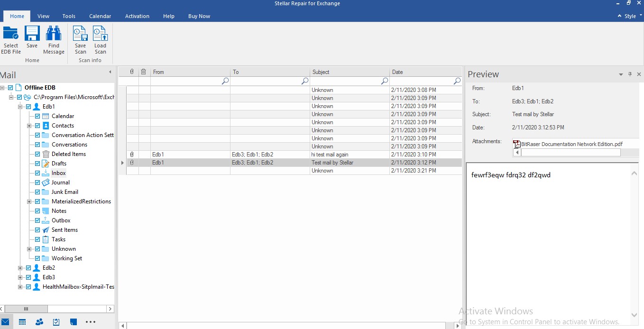Click the attachment list horizontal scrollbar
The width and height of the screenshot is (644, 329).
[x=570, y=153]
